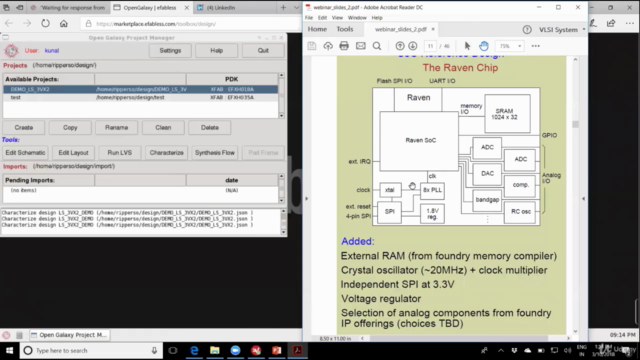The height and width of the screenshot is (360, 640).
Task: Click the Synthesis Flow button
Action: (215, 153)
